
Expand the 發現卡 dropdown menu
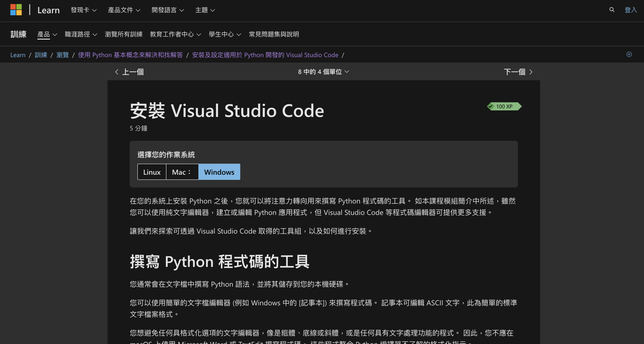pyautogui.click(x=83, y=10)
